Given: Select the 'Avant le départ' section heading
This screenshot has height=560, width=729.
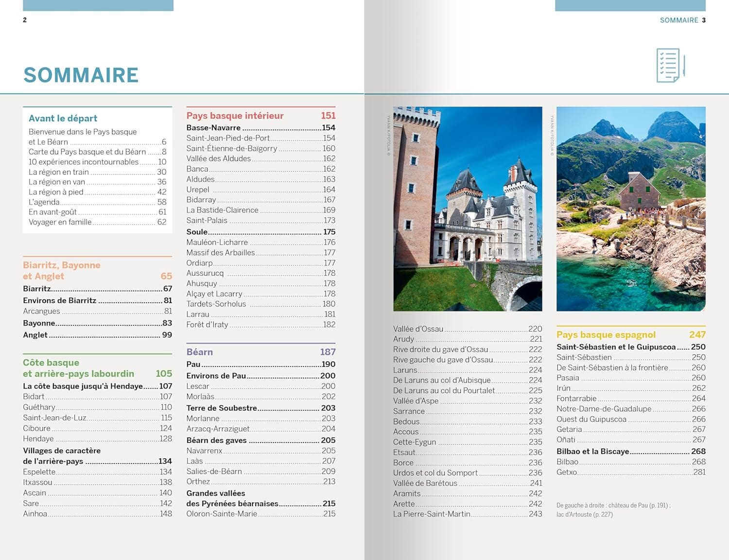Looking at the screenshot, I should point(64,118).
